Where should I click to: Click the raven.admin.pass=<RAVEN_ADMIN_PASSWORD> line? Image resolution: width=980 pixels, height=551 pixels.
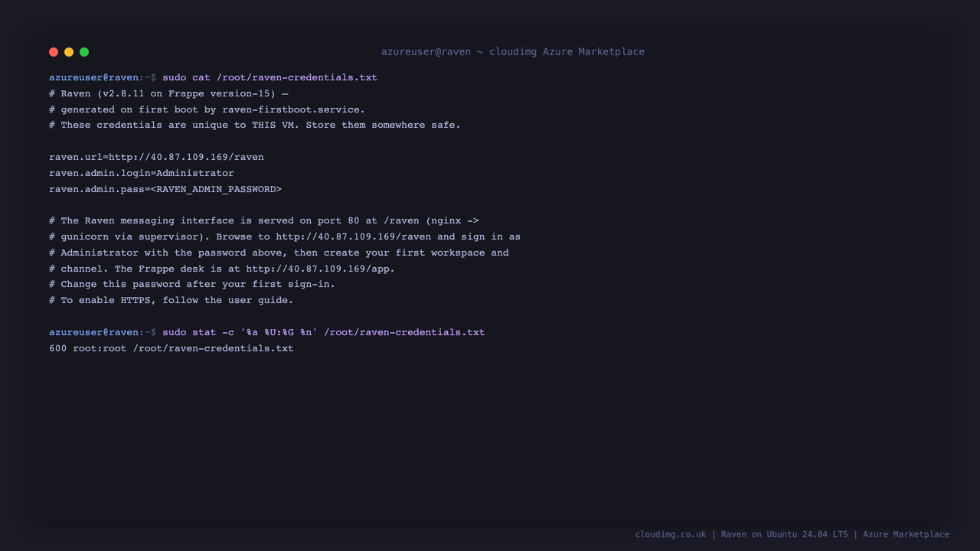[x=165, y=189]
